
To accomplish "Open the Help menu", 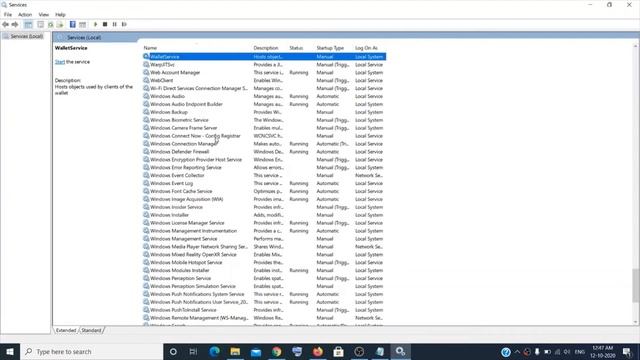I will coord(60,15).
